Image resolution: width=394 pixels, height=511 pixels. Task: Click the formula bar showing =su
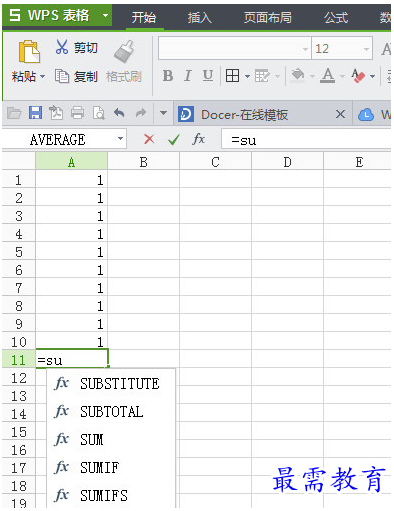pyautogui.click(x=306, y=140)
